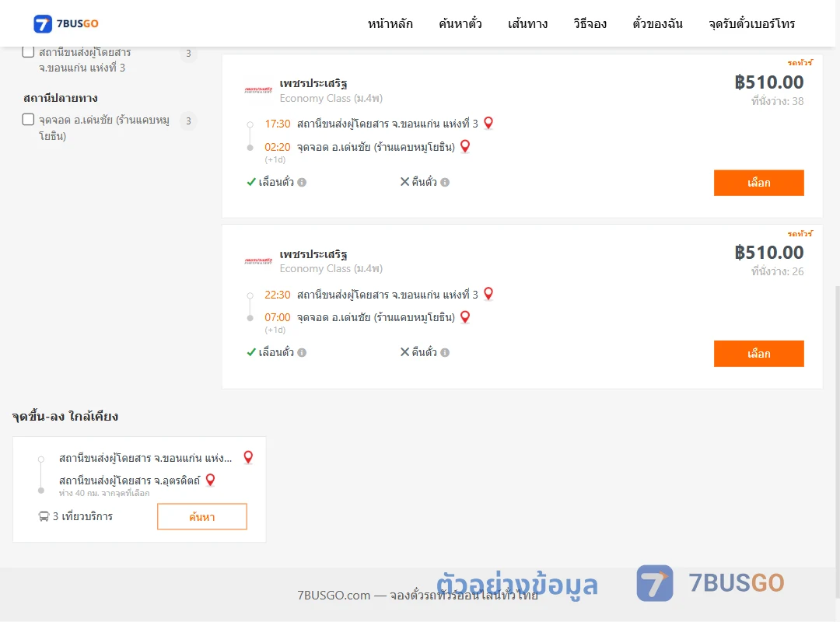Open map pin for 07:00 arrival stop
The width and height of the screenshot is (840, 622).
coord(465,317)
